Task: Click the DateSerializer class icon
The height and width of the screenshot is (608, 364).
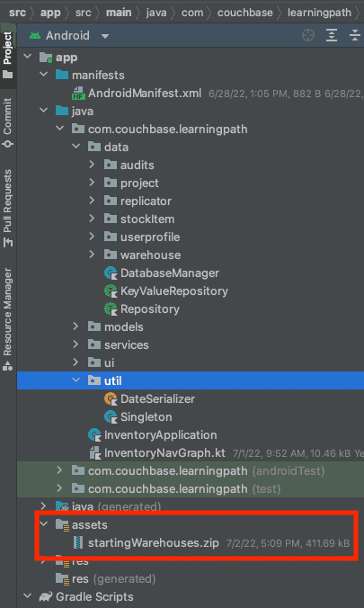Action: (x=111, y=398)
